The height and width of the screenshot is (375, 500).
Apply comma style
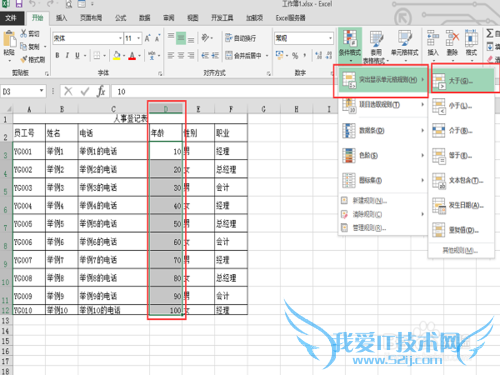tap(305, 55)
